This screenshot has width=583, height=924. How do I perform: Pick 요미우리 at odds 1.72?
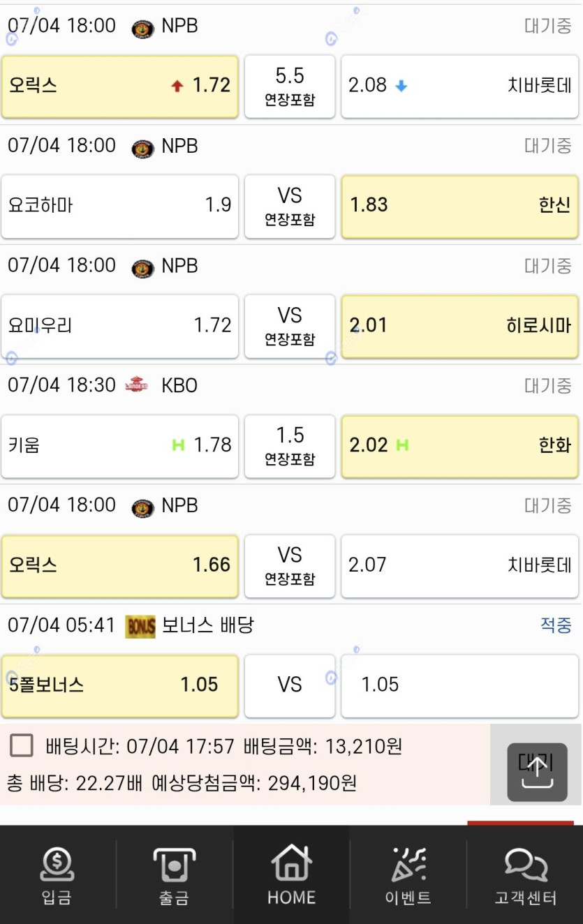(x=120, y=327)
